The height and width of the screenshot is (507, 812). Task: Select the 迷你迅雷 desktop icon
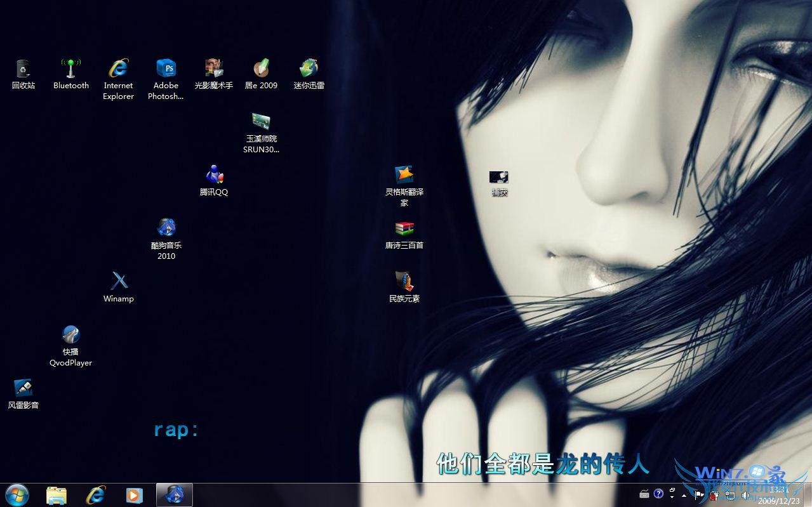click(309, 75)
